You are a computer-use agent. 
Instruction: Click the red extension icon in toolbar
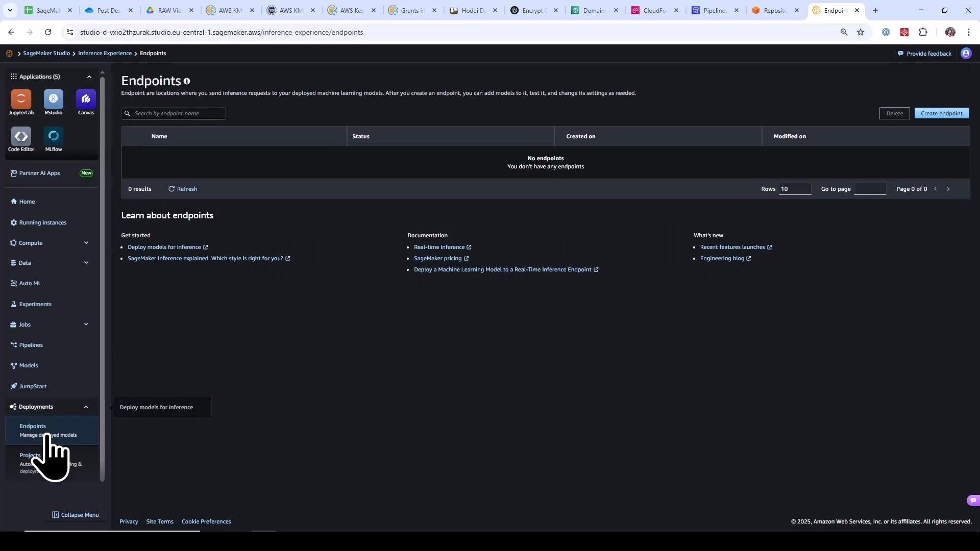point(904,32)
